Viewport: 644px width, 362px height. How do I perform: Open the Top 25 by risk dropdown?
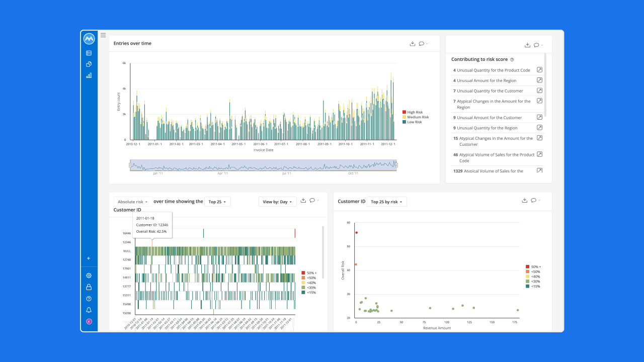point(386,202)
